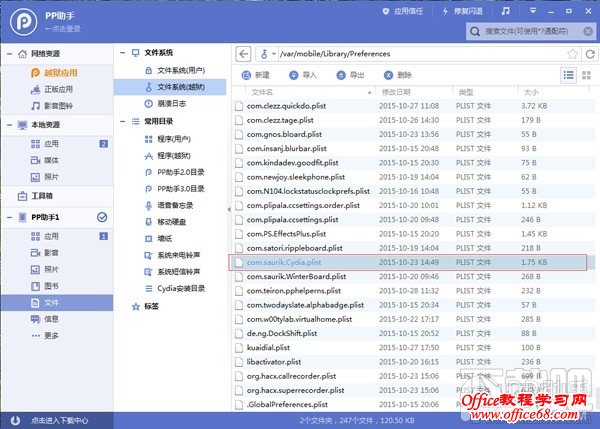Viewport: 600px width, 429px height.
Task: Refresh the file list
Action: click(590, 54)
